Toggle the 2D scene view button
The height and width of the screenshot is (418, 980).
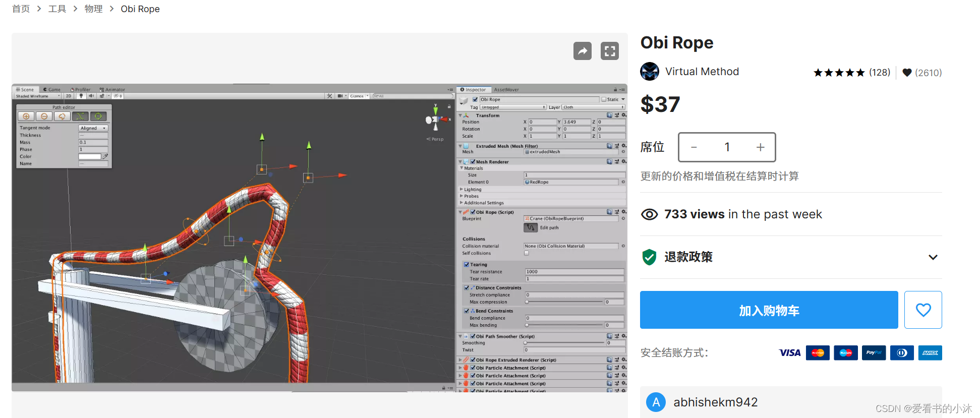pos(69,96)
